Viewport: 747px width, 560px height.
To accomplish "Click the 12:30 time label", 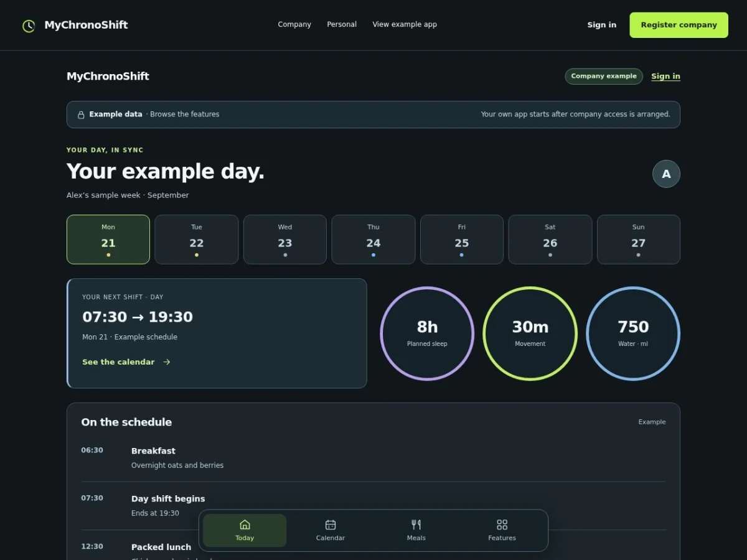I will point(92,546).
